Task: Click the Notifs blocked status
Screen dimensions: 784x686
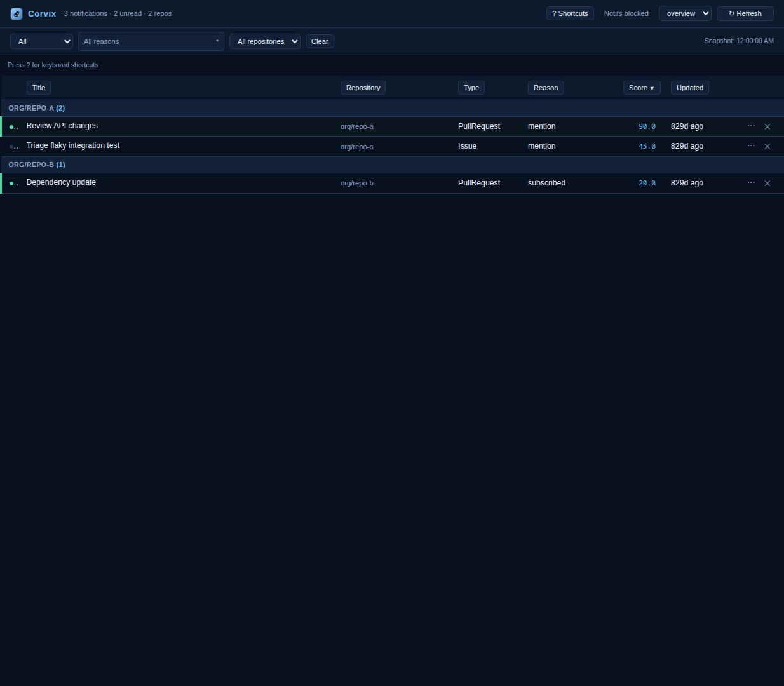Action: (626, 13)
